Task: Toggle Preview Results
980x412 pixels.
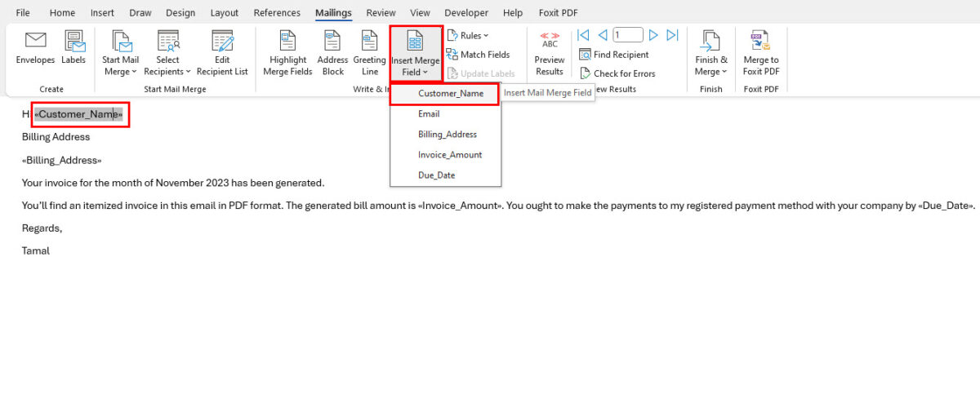Action: (550, 54)
